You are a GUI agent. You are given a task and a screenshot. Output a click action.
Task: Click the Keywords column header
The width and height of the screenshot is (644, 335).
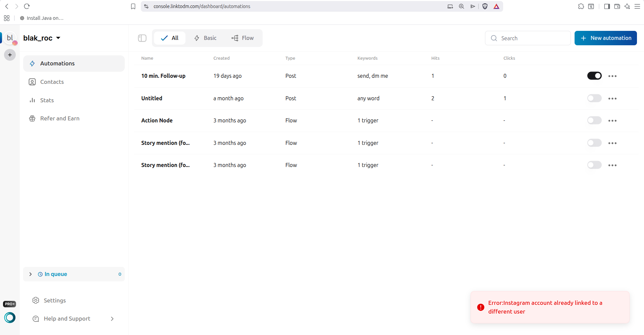(x=367, y=58)
